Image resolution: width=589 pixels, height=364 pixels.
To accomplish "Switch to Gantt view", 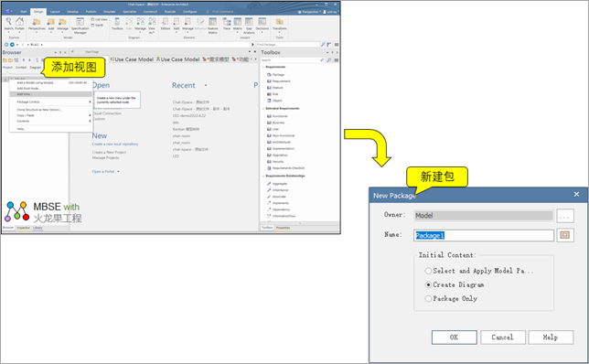I will 97,26.
